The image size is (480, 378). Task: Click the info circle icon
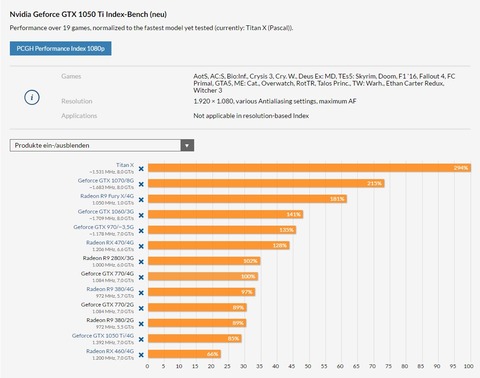(32, 97)
